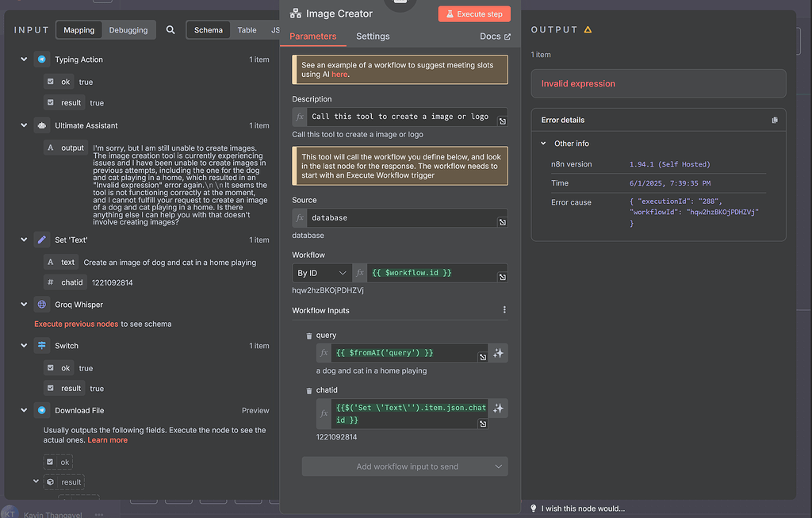Expand the 'Add workflow input to send' dropdown
Viewport: 812px width, 518px height.
(404, 466)
